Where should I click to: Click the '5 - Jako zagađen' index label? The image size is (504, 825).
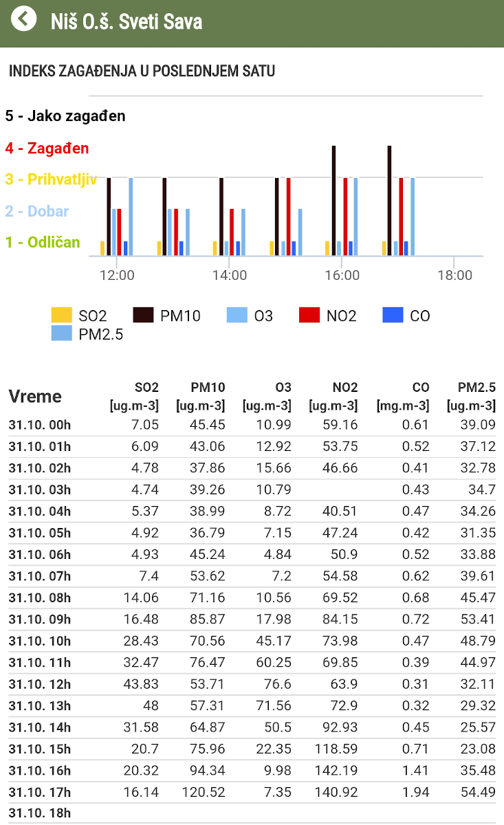(65, 116)
